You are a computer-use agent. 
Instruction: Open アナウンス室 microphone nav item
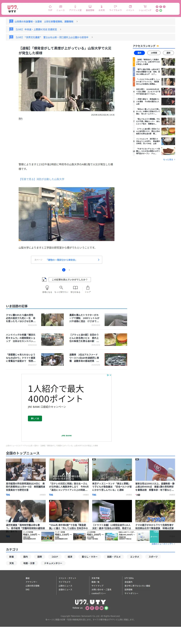pyautogui.click(x=75, y=8)
